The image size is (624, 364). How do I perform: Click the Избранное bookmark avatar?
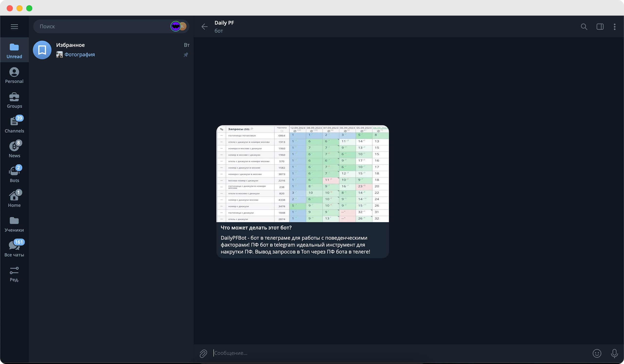[x=42, y=50]
